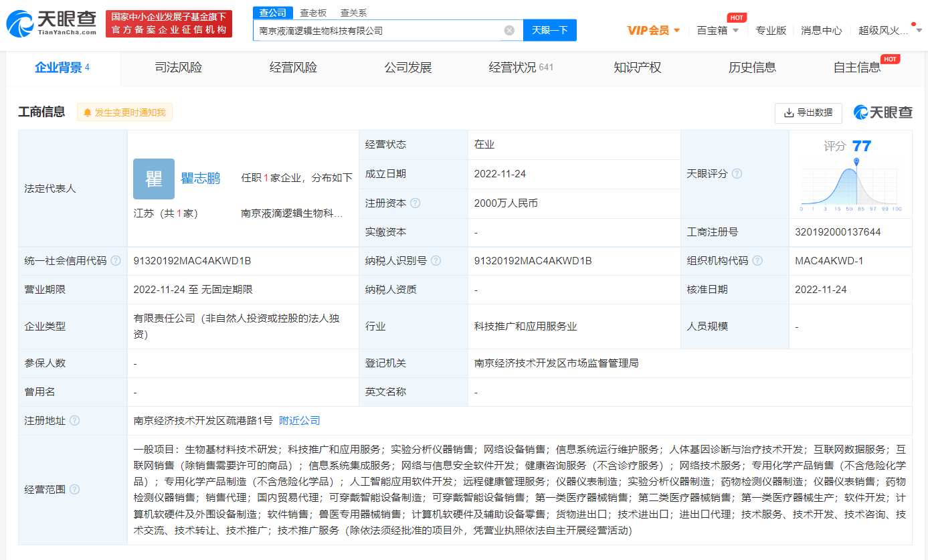Click the 组织机构代码 value MAC4AKWD-1
Image resolution: width=928 pixels, height=560 pixels.
click(829, 261)
